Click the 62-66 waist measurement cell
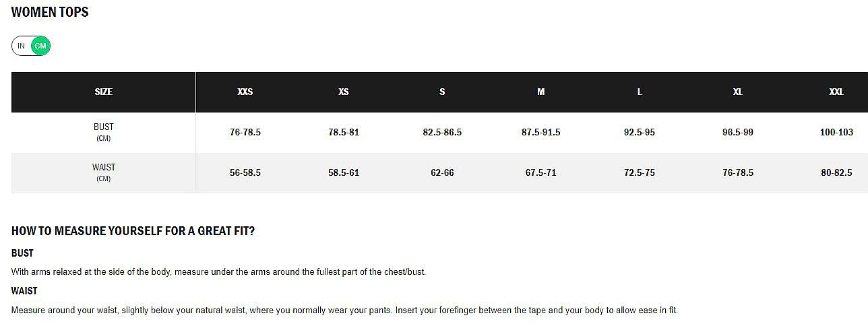 tap(442, 172)
